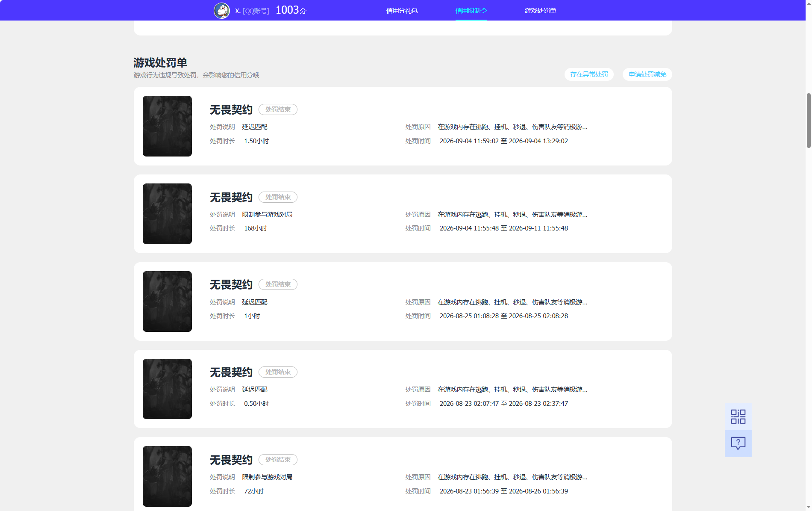Open thumbnail of the 0.50小时 penalty card
812x511 pixels.
click(167, 389)
